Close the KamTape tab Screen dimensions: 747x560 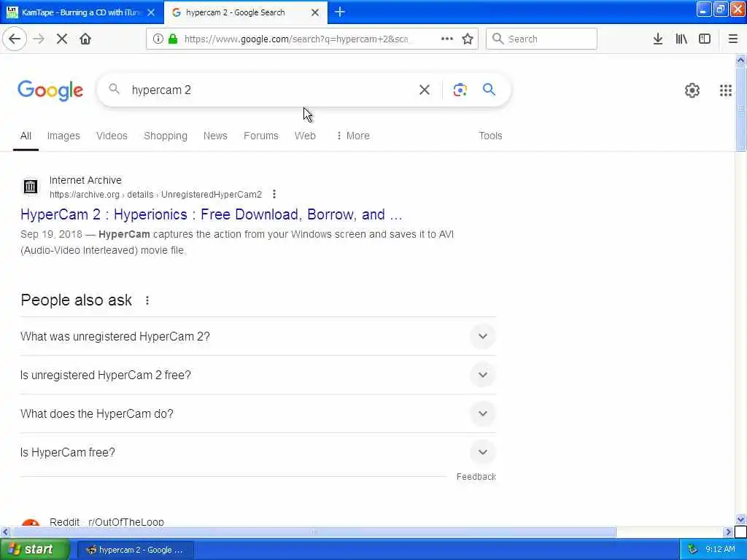[x=151, y=12]
